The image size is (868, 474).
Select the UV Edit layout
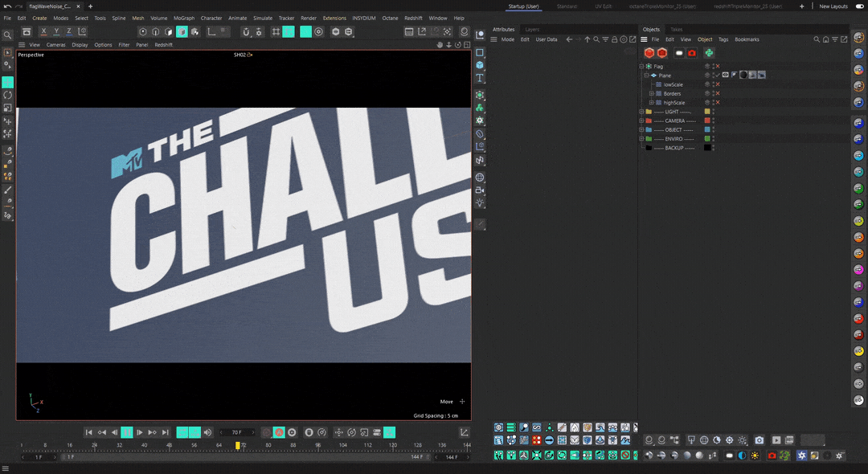[x=604, y=6]
